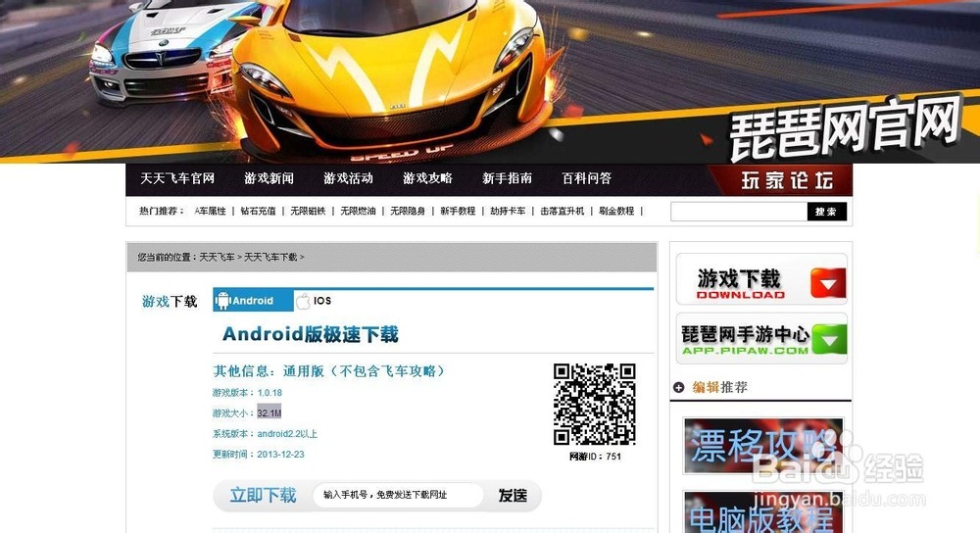Click the QR code image
The image size is (980, 533).
pyautogui.click(x=594, y=404)
